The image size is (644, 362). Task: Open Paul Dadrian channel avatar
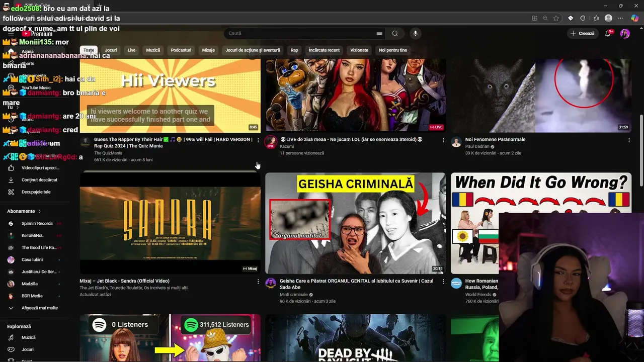[456, 142]
